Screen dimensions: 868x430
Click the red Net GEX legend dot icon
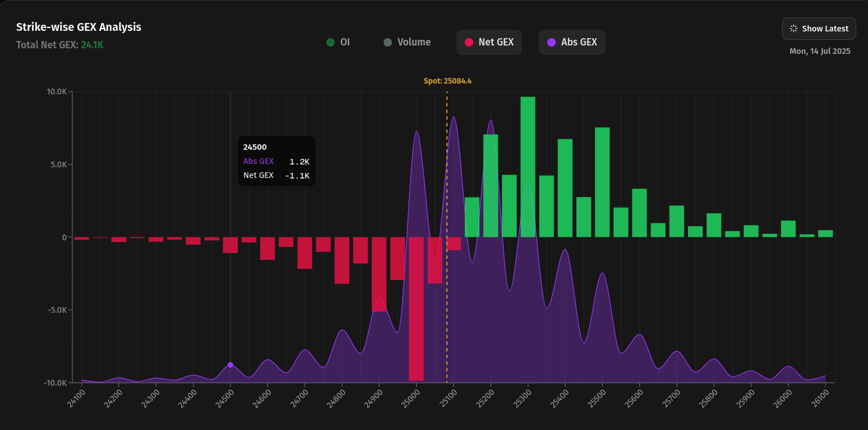[469, 42]
